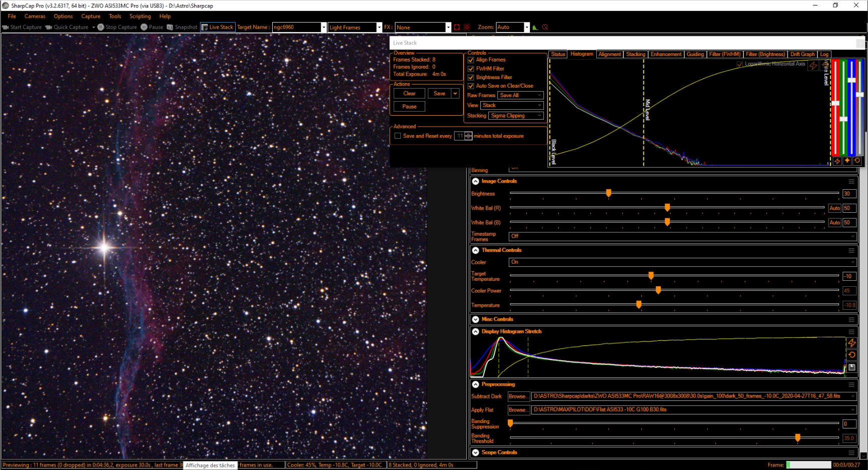Screen dimensions: 868x470
Task: Open the Preprocessing panel menu icon
Action: point(851,384)
